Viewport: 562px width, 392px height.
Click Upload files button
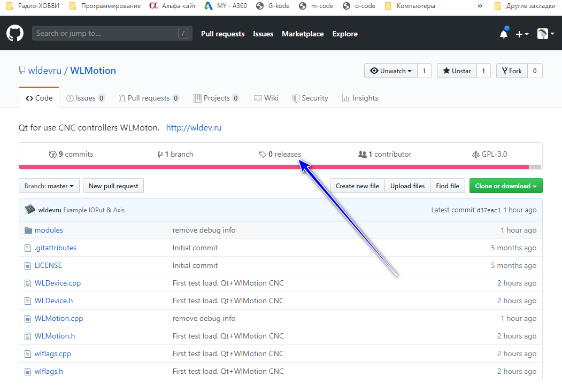[407, 186]
